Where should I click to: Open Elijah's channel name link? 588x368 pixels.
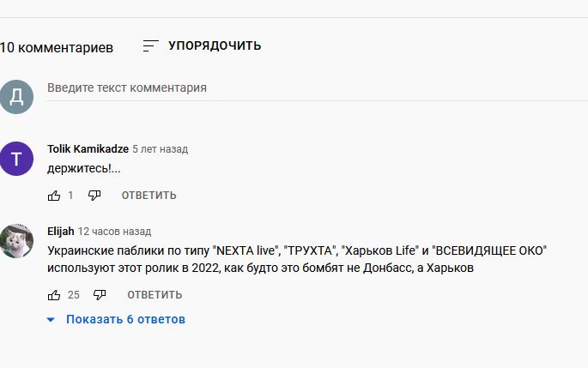pos(61,232)
